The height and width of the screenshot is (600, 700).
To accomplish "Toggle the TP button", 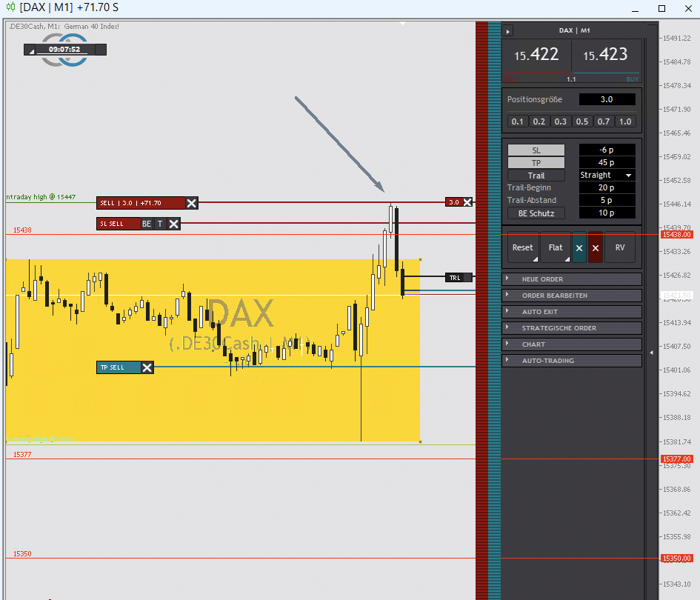I will tap(536, 163).
